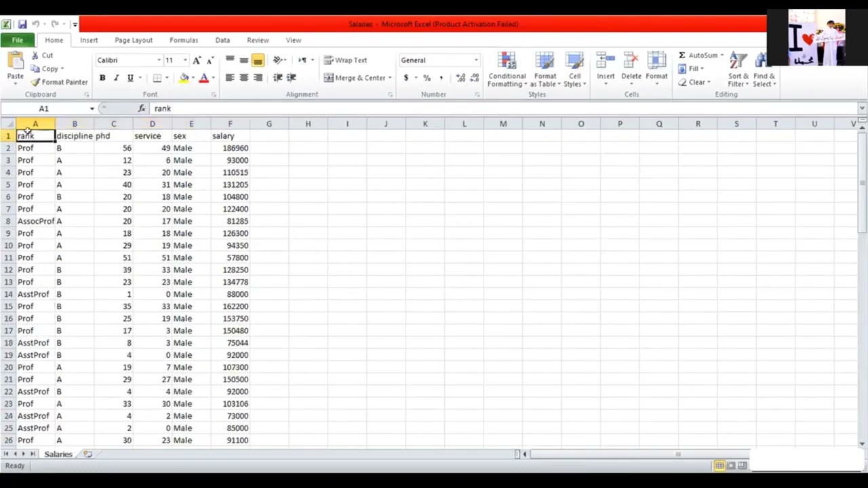Expand the Clear dropdown
868x488 pixels.
coord(709,82)
